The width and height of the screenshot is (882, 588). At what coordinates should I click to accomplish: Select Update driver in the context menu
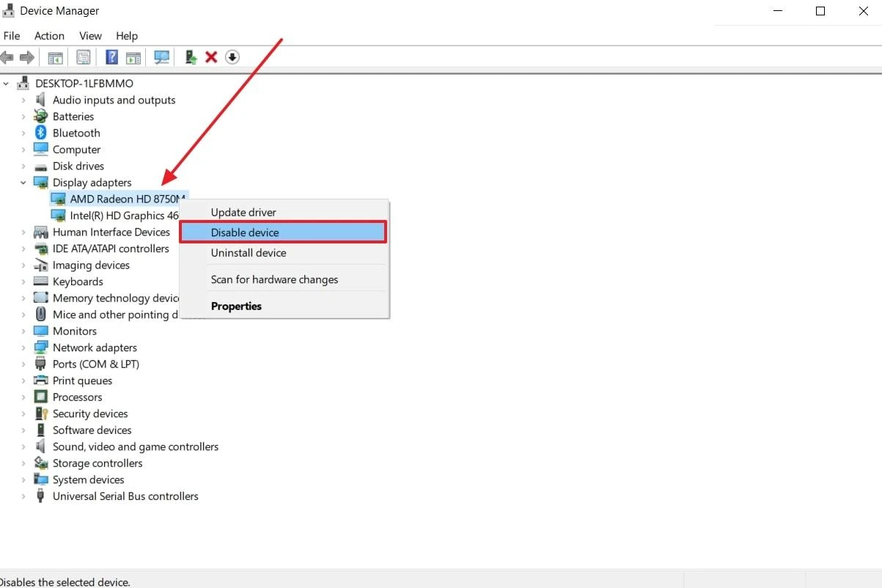click(243, 213)
